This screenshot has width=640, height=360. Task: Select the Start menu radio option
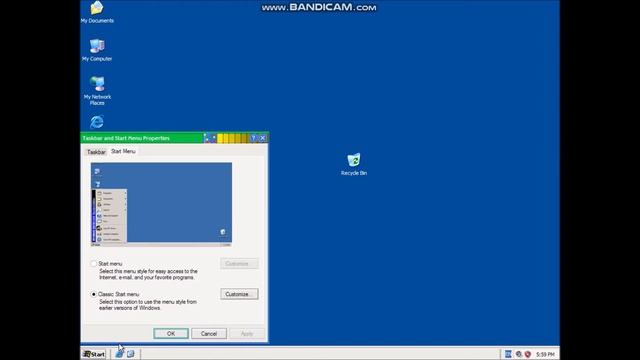pyautogui.click(x=94, y=264)
